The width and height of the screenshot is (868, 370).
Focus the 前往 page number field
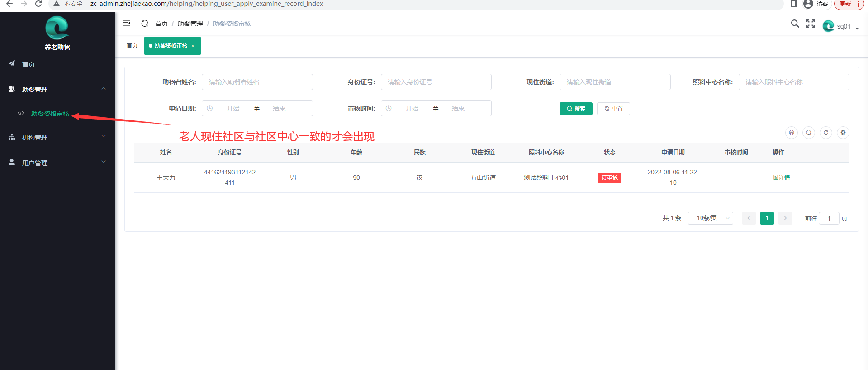pos(829,218)
